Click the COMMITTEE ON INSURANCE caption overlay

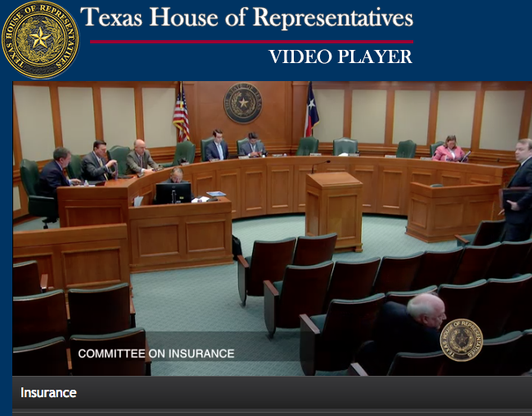point(156,354)
